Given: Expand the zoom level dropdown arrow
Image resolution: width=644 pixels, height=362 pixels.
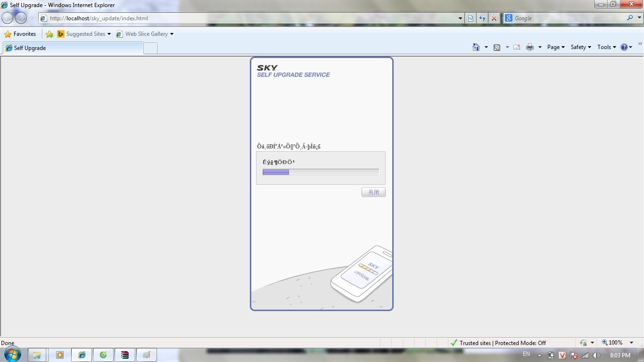Looking at the screenshot, I should click(631, 343).
